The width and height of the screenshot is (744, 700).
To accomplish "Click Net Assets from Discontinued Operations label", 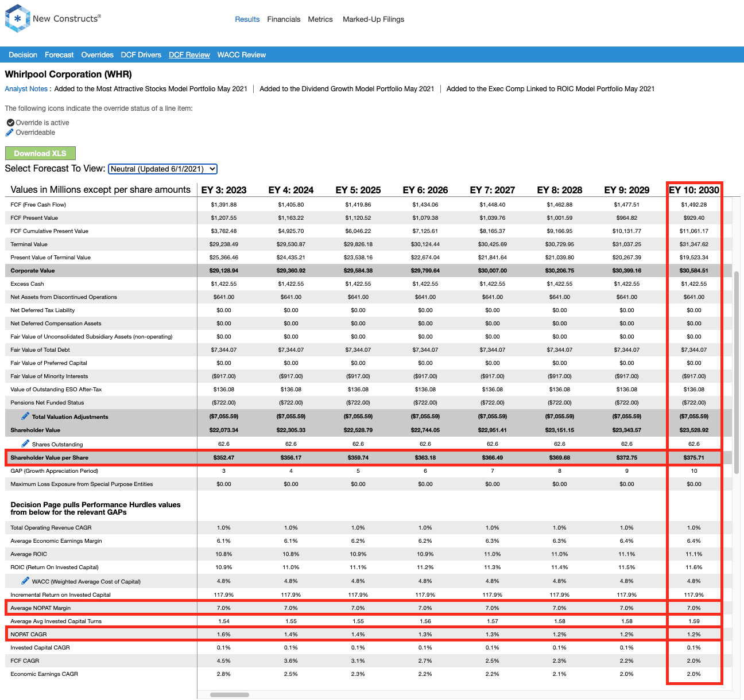I will tap(64, 297).
